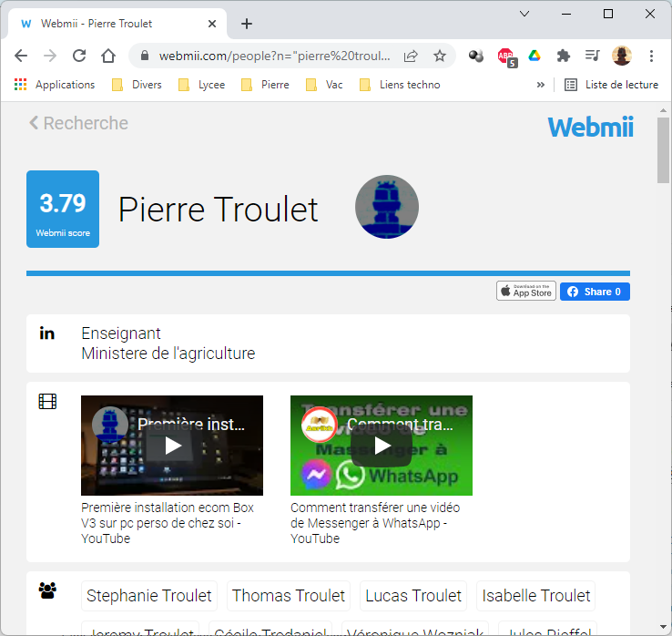Open the Isabelle Troulet tag
The width and height of the screenshot is (672, 636).
click(x=535, y=595)
